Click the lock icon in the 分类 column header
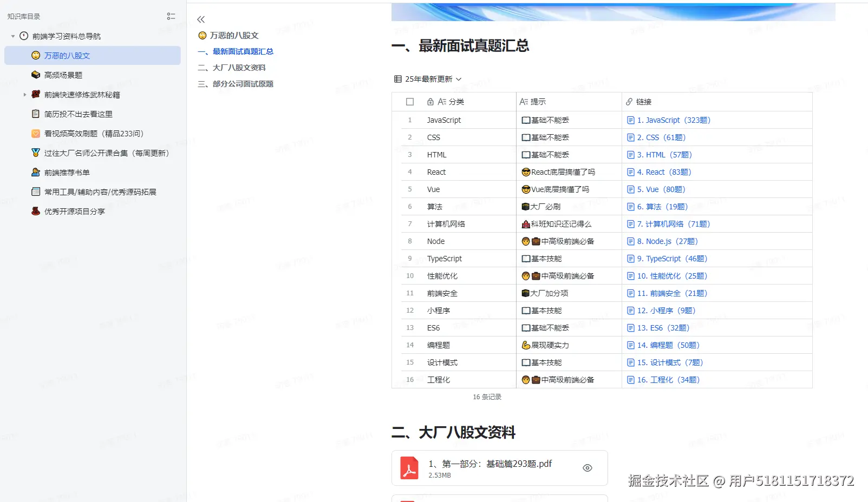868x502 pixels. [x=430, y=102]
